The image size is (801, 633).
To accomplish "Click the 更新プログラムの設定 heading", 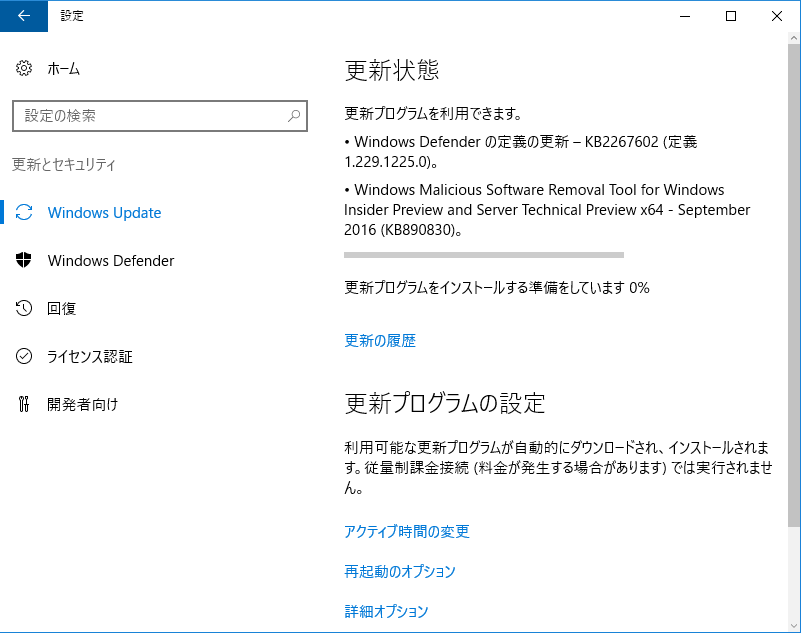I will (x=445, y=403).
